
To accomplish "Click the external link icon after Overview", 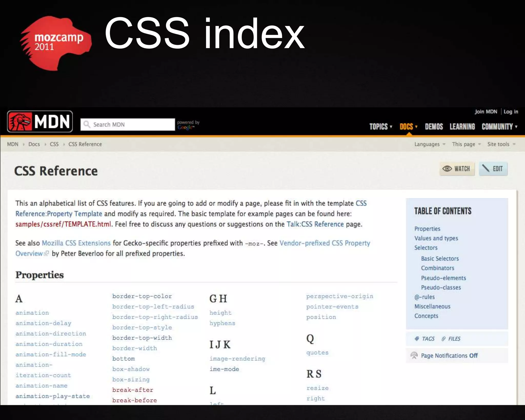I will (46, 254).
